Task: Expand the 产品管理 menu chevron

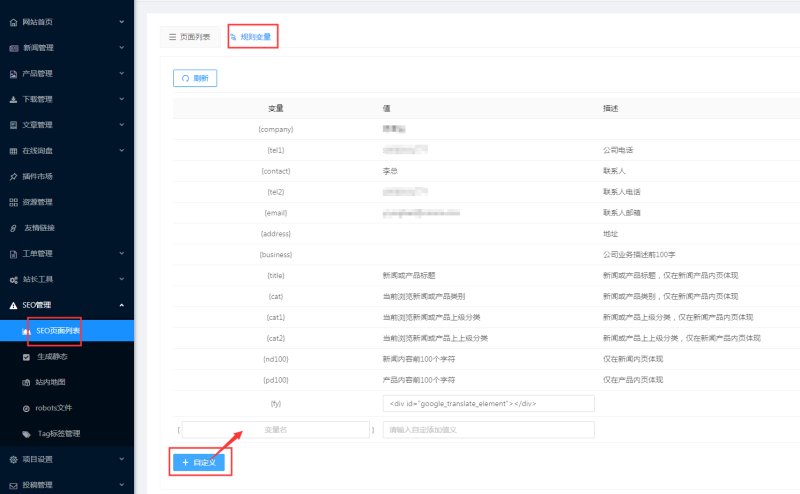Action: [121, 73]
